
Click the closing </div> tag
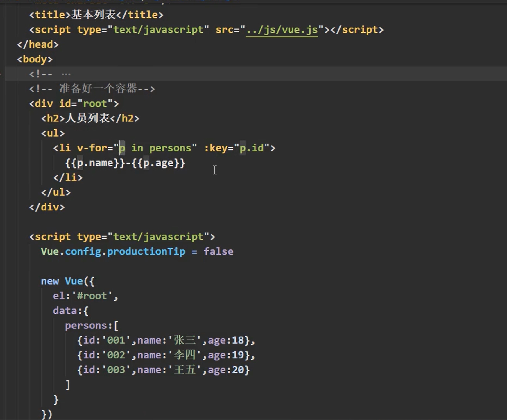(47, 207)
